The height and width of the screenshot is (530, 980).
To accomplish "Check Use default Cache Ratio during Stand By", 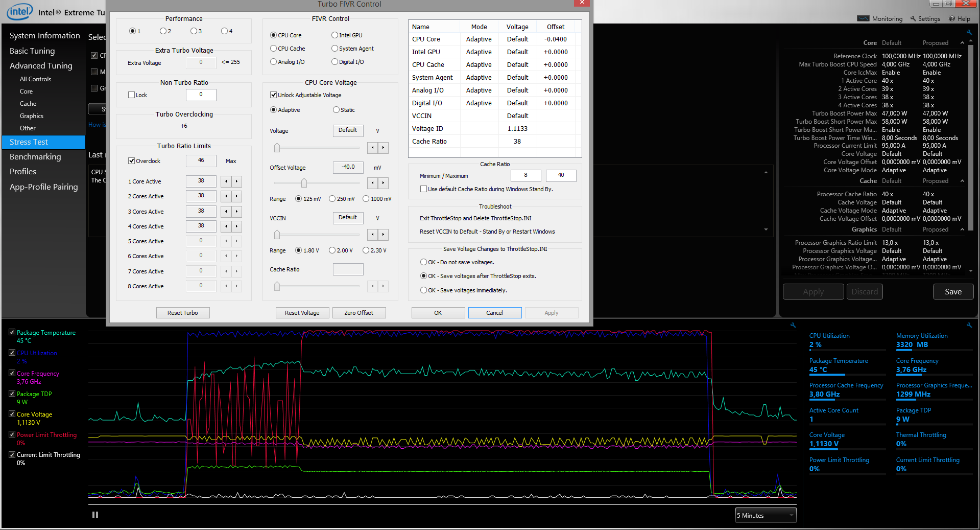I will click(423, 189).
